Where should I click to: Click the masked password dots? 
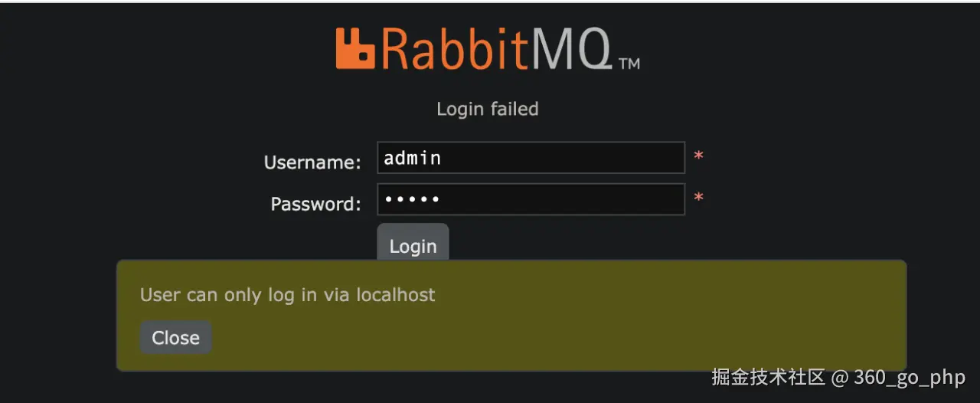(412, 199)
